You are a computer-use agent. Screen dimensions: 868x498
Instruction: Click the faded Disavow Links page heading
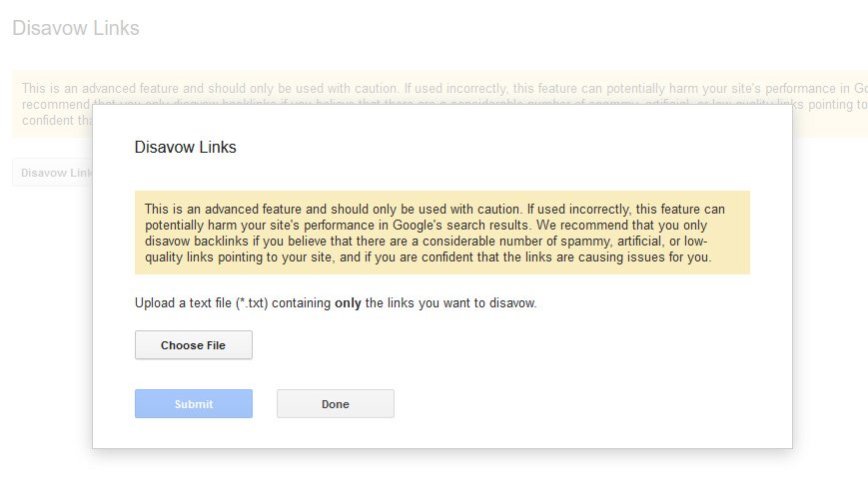click(75, 28)
